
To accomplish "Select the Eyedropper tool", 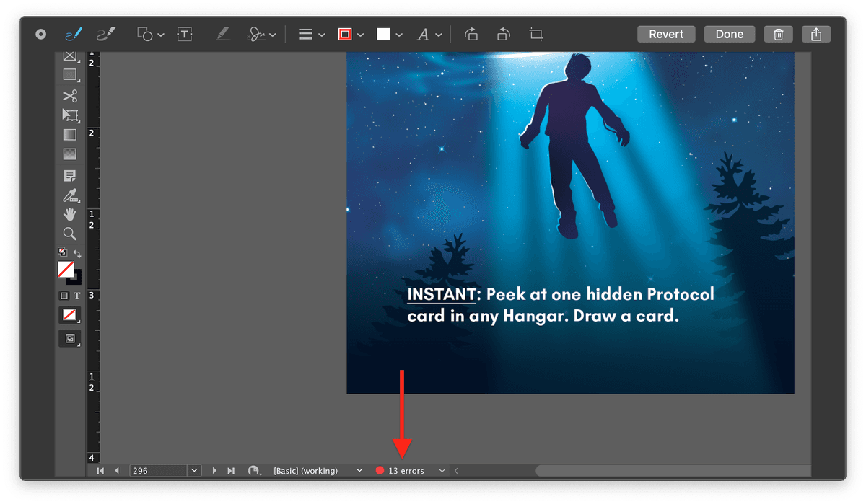I will (70, 195).
